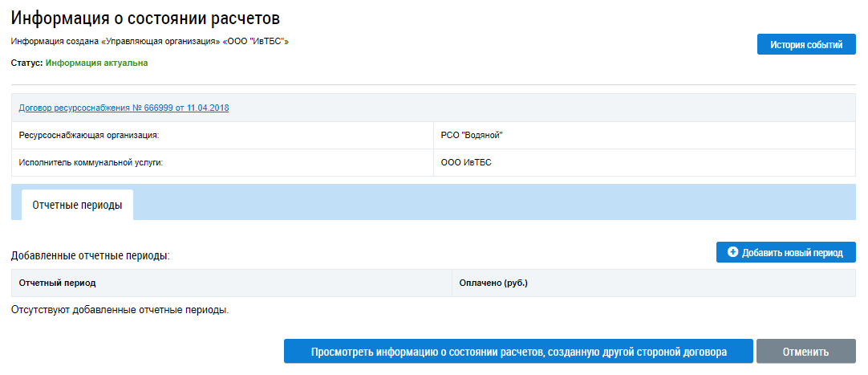
Task: Click the Статус label text
Action: click(26, 63)
